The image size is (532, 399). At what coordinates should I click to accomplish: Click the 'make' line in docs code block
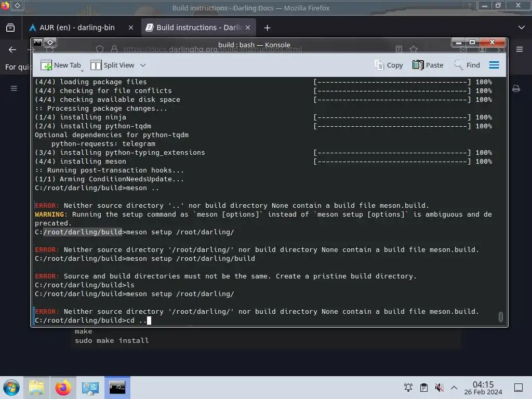(x=84, y=331)
